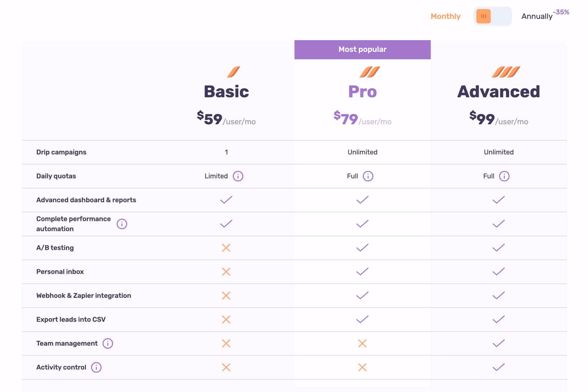The image size is (588, 392).
Task: Select the Monthly billing option
Action: tap(445, 16)
